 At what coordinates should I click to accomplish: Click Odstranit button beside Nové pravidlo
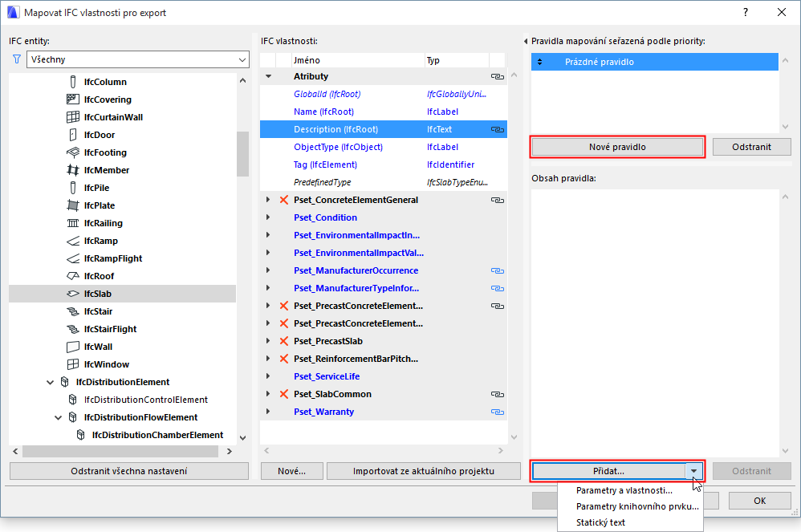(751, 147)
